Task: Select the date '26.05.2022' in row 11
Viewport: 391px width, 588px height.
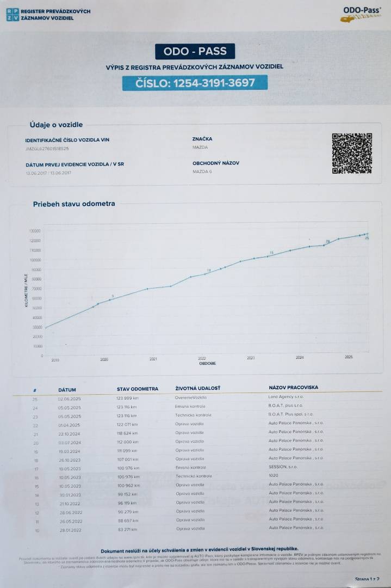Action: point(71,522)
